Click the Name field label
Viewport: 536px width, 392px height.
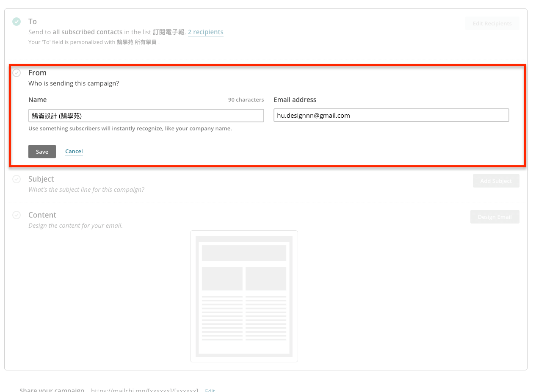click(x=38, y=100)
